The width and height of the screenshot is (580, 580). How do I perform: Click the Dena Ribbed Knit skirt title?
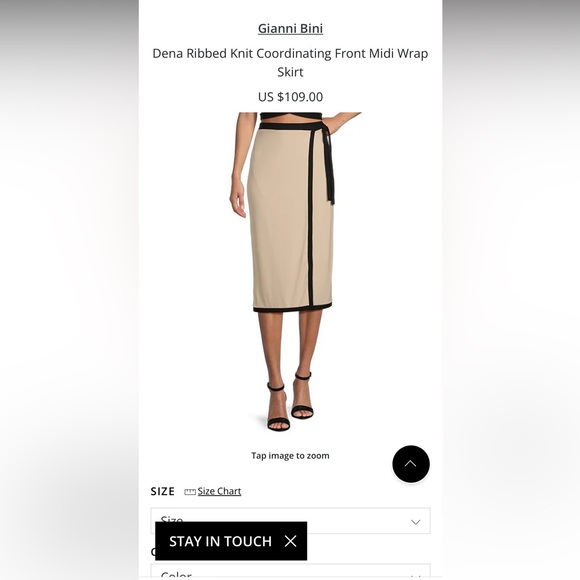click(290, 62)
